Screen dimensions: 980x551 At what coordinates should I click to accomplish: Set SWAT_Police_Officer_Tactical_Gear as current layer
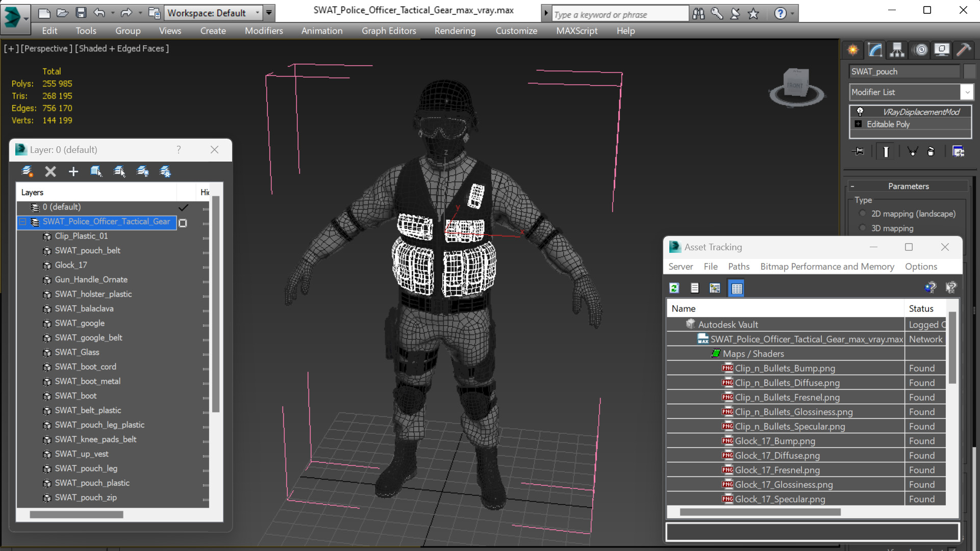[x=183, y=223]
